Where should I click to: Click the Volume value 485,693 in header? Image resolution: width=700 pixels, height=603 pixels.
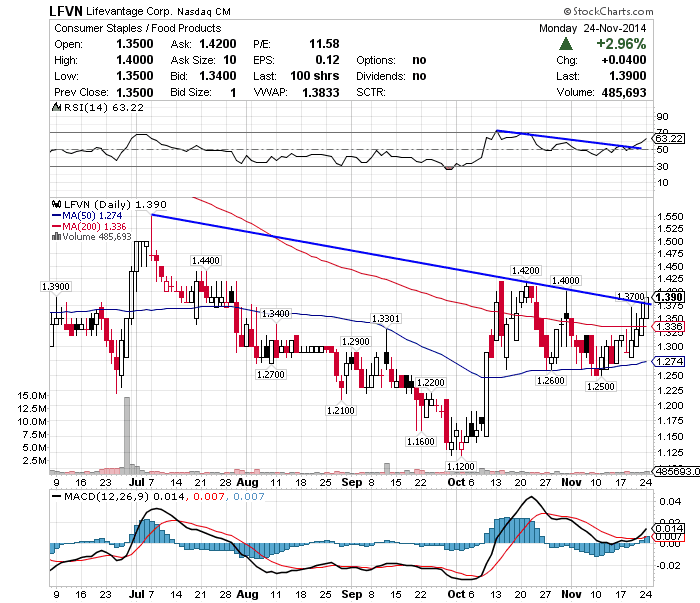click(x=624, y=92)
